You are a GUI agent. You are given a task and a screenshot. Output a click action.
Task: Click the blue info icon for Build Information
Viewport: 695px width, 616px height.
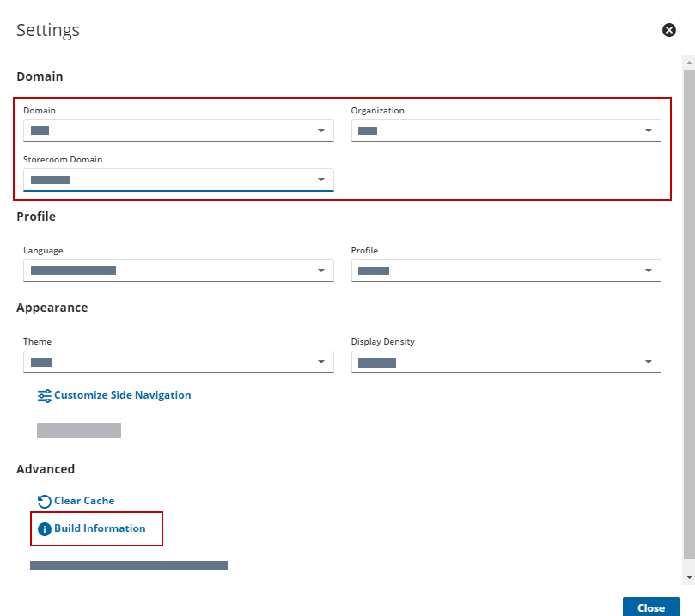[x=45, y=528]
